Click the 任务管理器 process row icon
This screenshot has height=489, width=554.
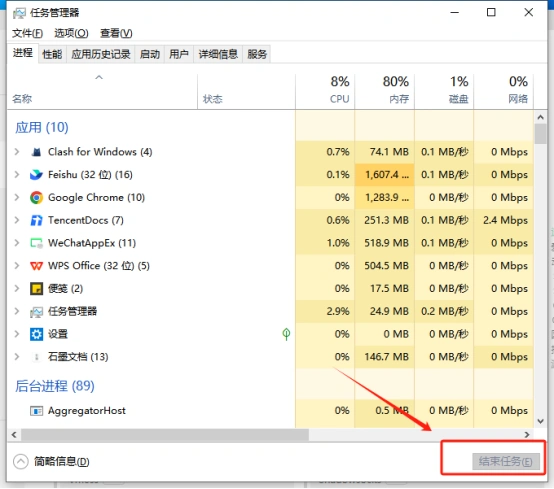[36, 312]
